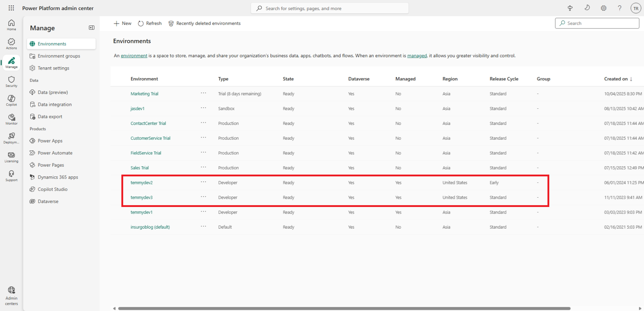Open more actions for Marketing Trial
Image resolution: width=644 pixels, height=311 pixels.
pyautogui.click(x=204, y=93)
